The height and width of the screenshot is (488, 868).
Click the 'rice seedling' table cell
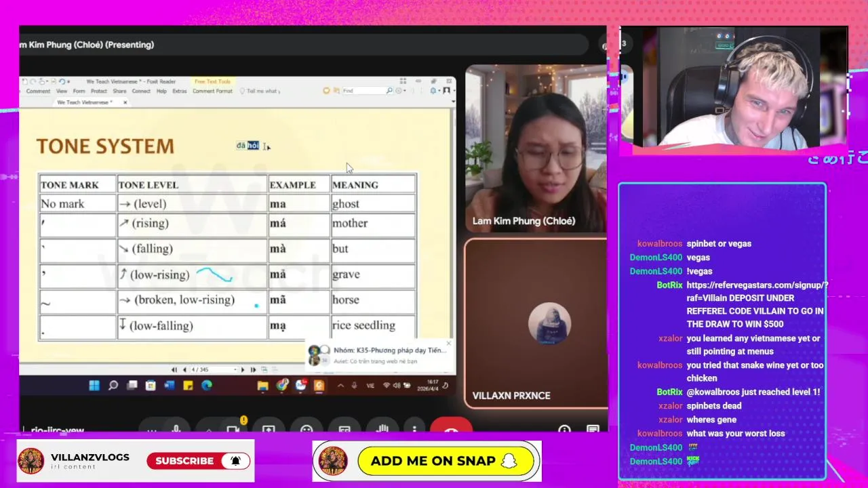click(373, 325)
